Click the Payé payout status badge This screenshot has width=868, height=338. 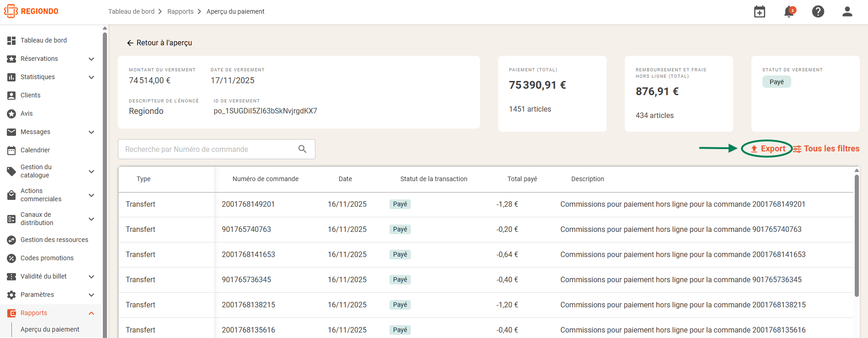click(777, 82)
